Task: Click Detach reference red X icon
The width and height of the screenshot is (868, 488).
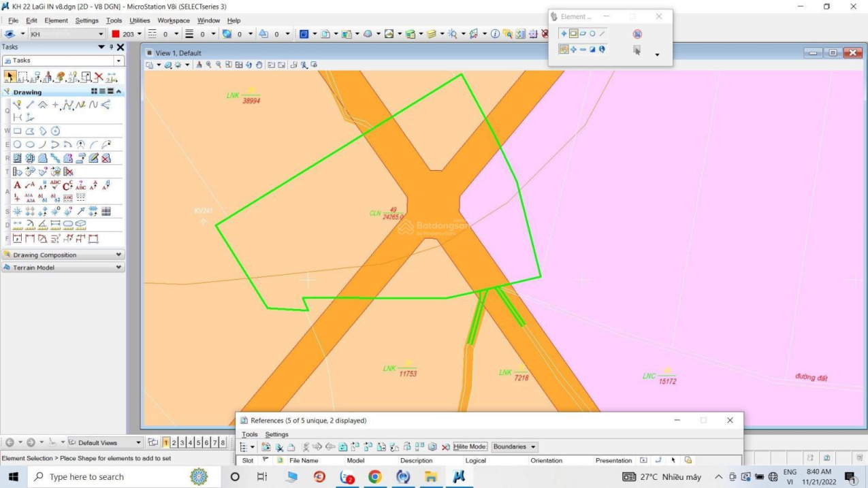Action: [x=445, y=447]
